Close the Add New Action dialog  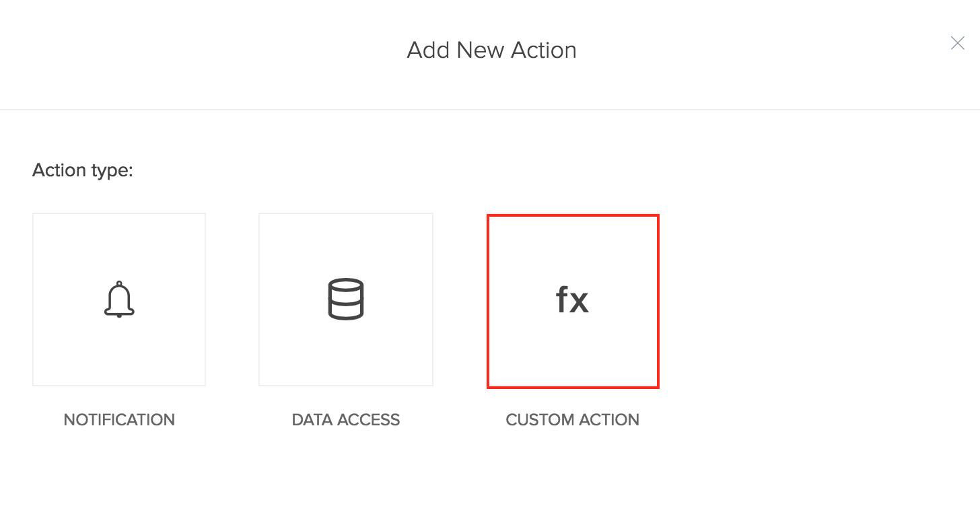pos(957,44)
